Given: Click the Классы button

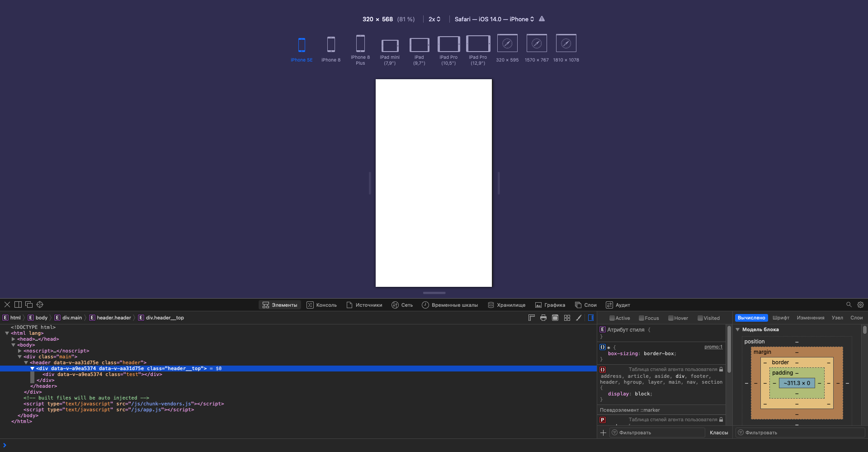Looking at the screenshot, I should pyautogui.click(x=719, y=433).
